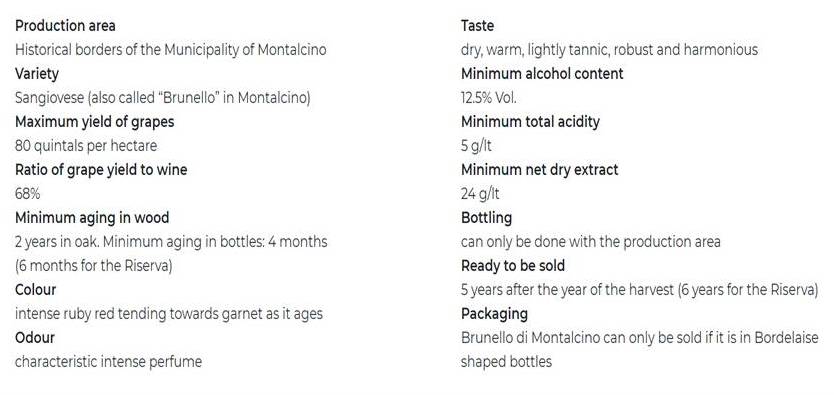Click 'Minimum net dry extract' heading

[539, 170]
